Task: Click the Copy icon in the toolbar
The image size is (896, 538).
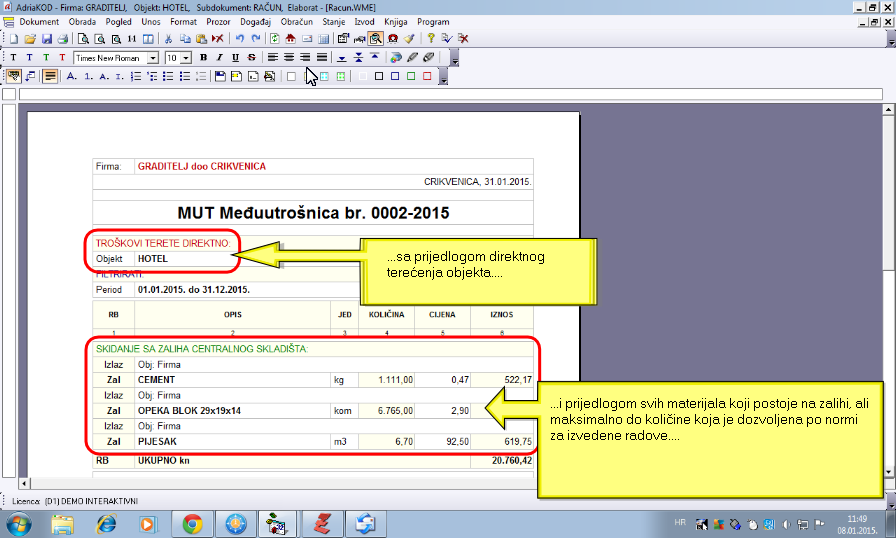Action: (x=185, y=39)
